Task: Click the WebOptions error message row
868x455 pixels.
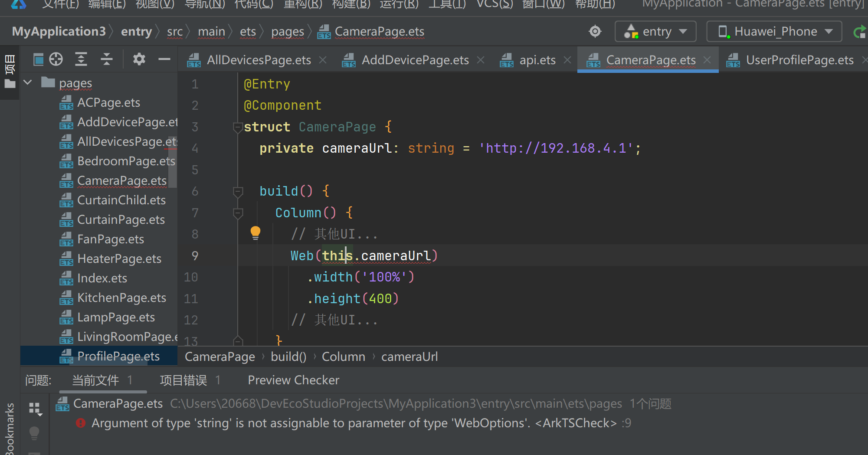Action: tap(354, 423)
